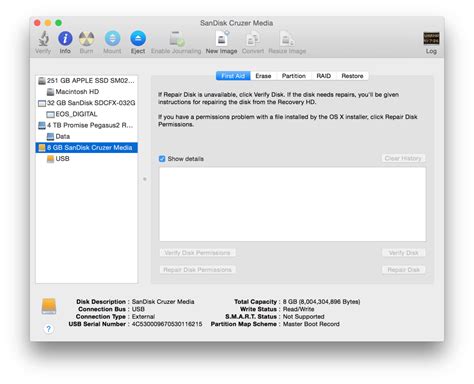Click the Verify microscope toolbar icon
The image size is (474, 384).
point(43,39)
